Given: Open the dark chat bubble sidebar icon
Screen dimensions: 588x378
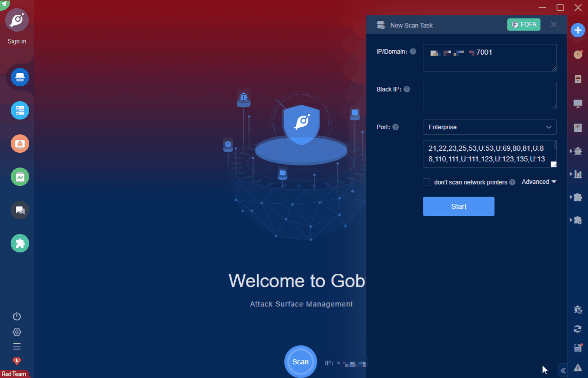Looking at the screenshot, I should click(x=20, y=210).
